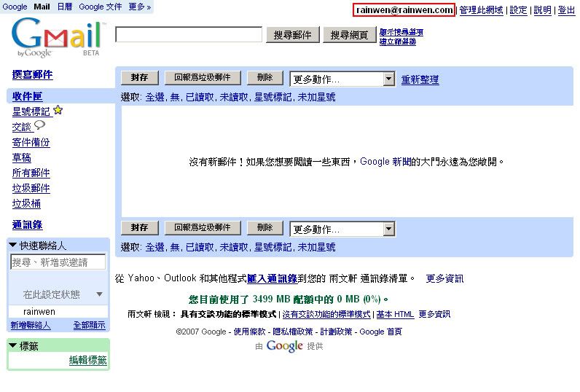
Task: Open the top 更多動作 dropdown
Action: [x=388, y=79]
